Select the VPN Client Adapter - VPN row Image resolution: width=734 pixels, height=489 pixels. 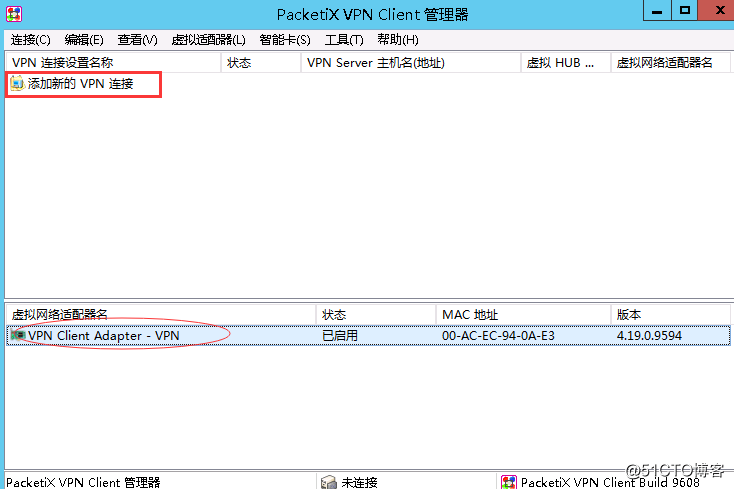(x=368, y=336)
